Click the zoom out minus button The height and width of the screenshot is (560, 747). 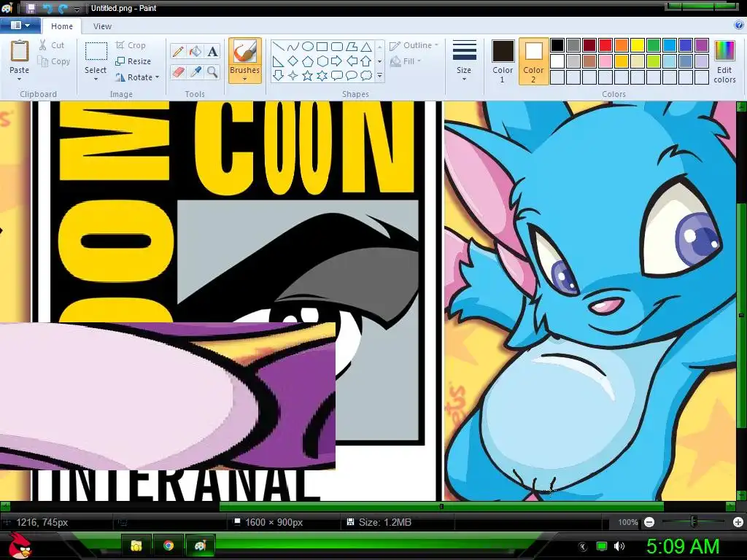coord(649,522)
